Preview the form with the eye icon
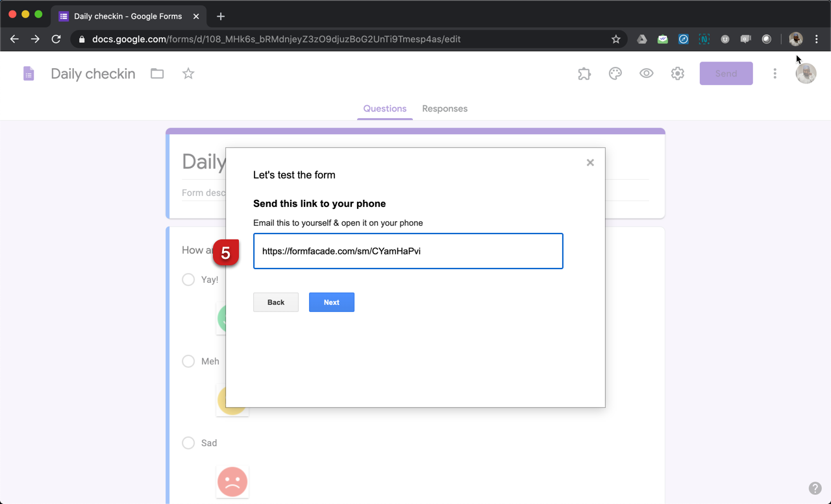Viewport: 831px width, 504px height. (x=647, y=74)
